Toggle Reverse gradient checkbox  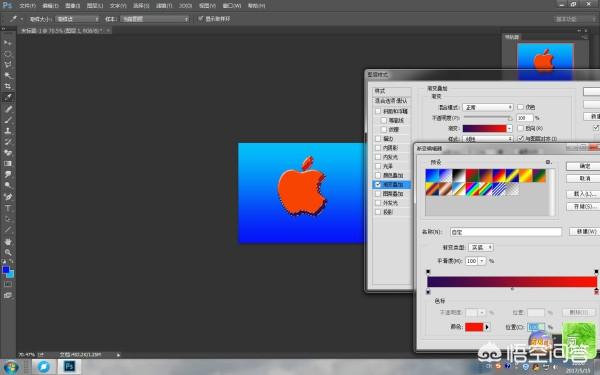click(x=520, y=128)
